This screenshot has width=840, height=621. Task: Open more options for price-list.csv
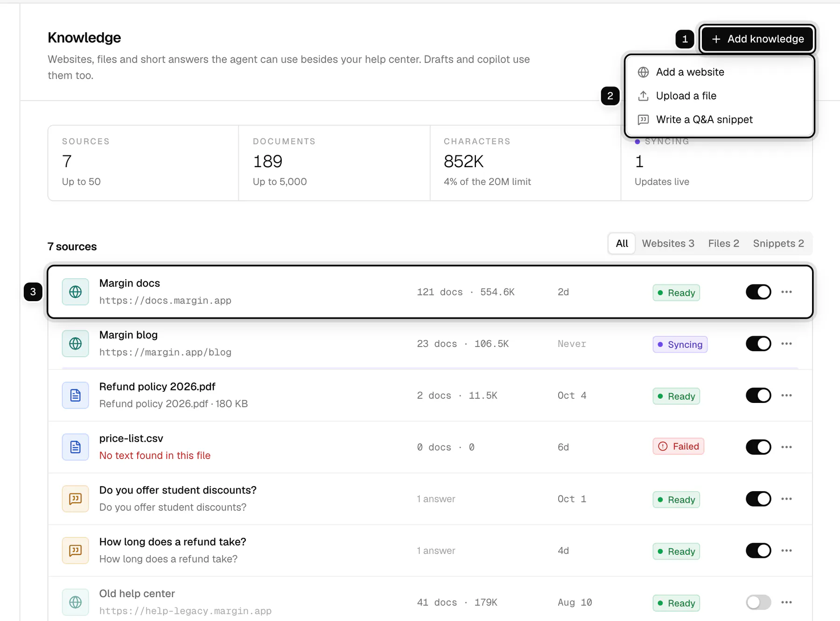point(787,447)
